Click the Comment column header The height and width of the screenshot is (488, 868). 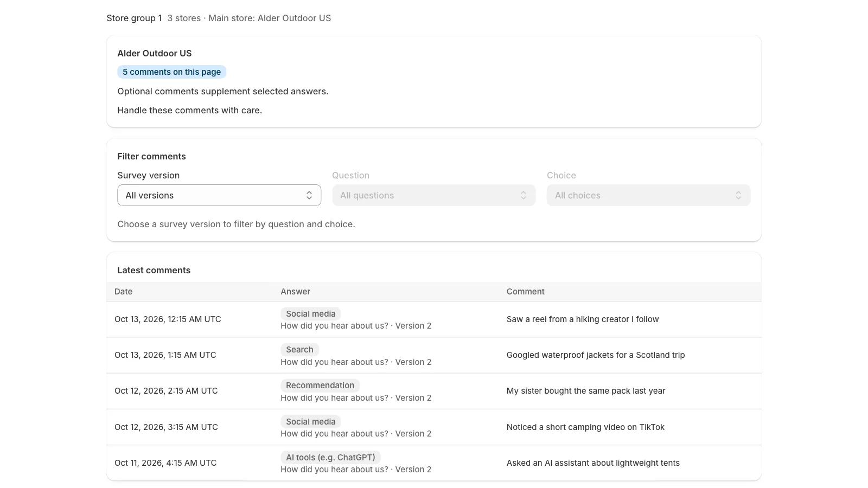(525, 292)
